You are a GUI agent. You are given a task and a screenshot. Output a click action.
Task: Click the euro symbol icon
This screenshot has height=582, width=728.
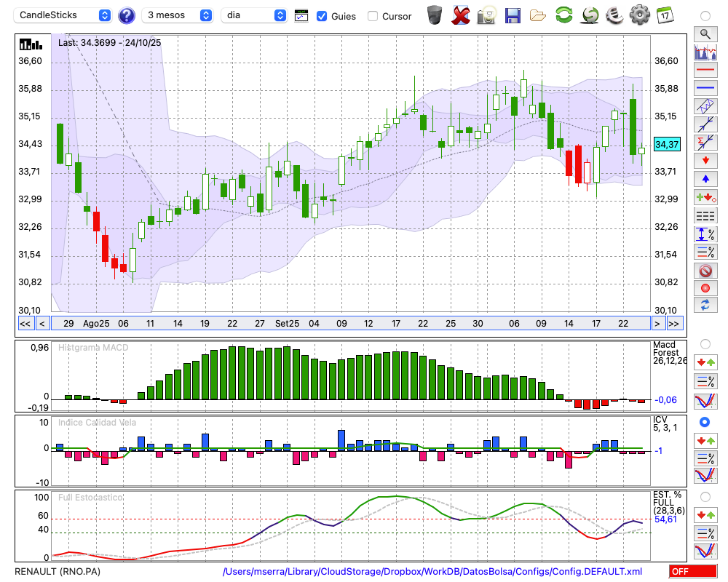[x=614, y=15]
